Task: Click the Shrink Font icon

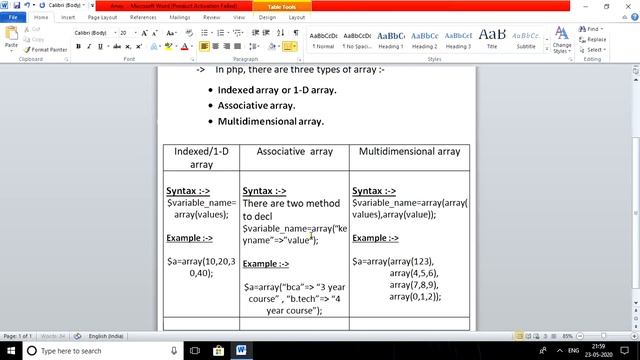Action: coord(155,33)
